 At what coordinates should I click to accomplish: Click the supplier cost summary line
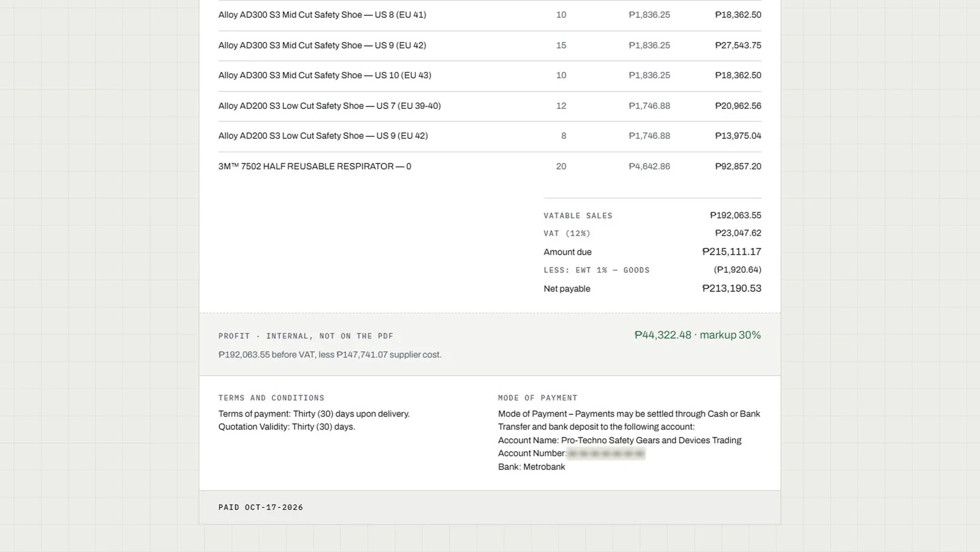330,355
